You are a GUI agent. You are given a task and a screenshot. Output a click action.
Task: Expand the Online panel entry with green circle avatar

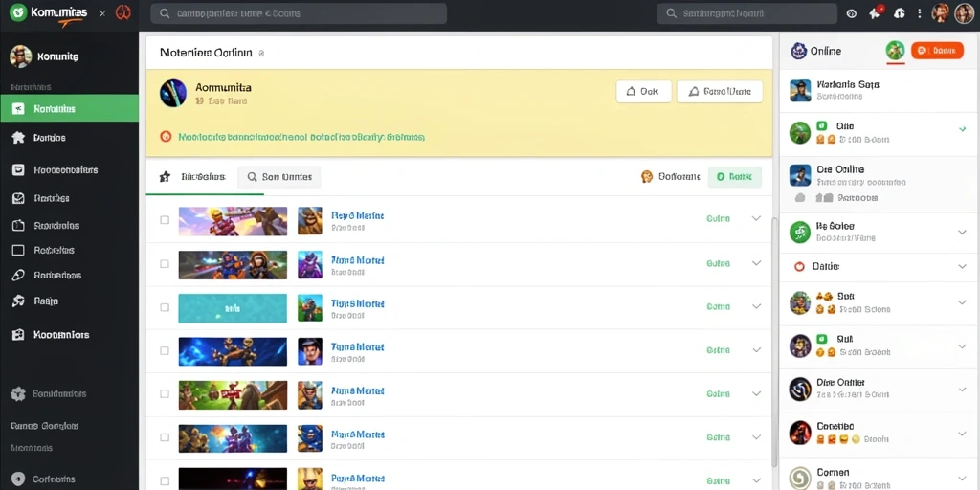(x=963, y=232)
